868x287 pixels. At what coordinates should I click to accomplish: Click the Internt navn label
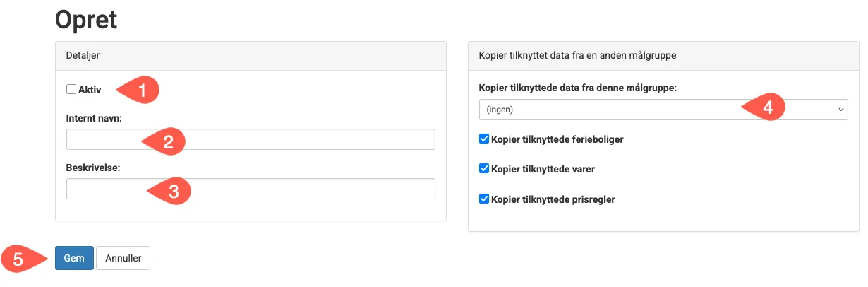click(95, 118)
